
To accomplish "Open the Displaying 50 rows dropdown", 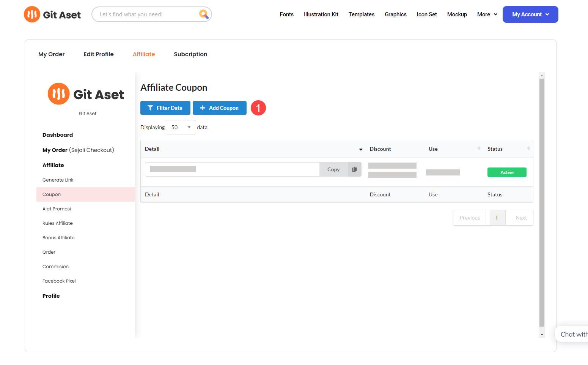I will [181, 127].
